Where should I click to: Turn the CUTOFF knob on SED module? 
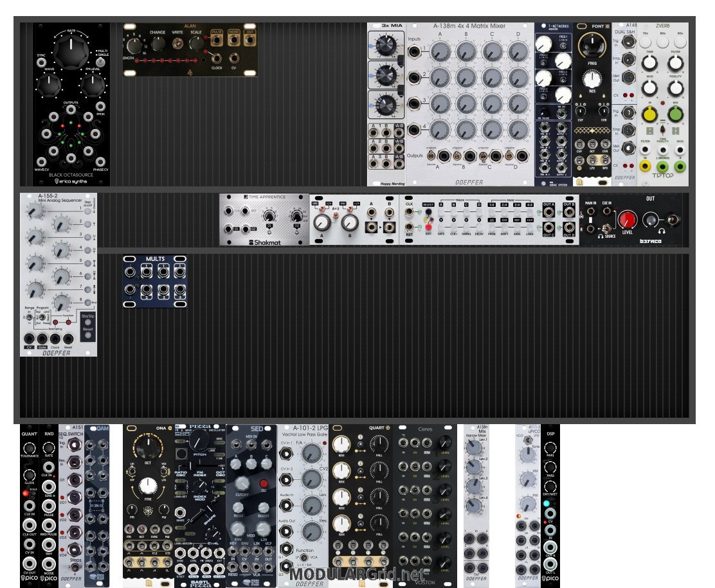point(242,484)
